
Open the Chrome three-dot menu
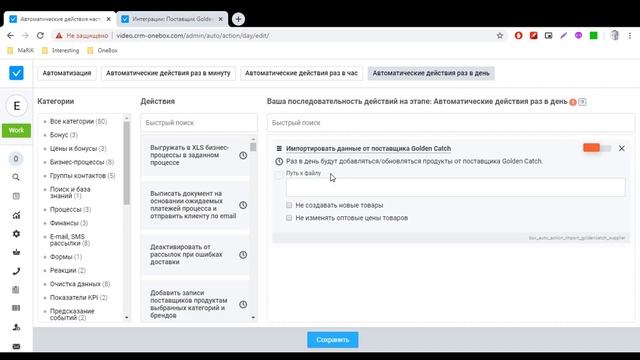click(x=630, y=36)
